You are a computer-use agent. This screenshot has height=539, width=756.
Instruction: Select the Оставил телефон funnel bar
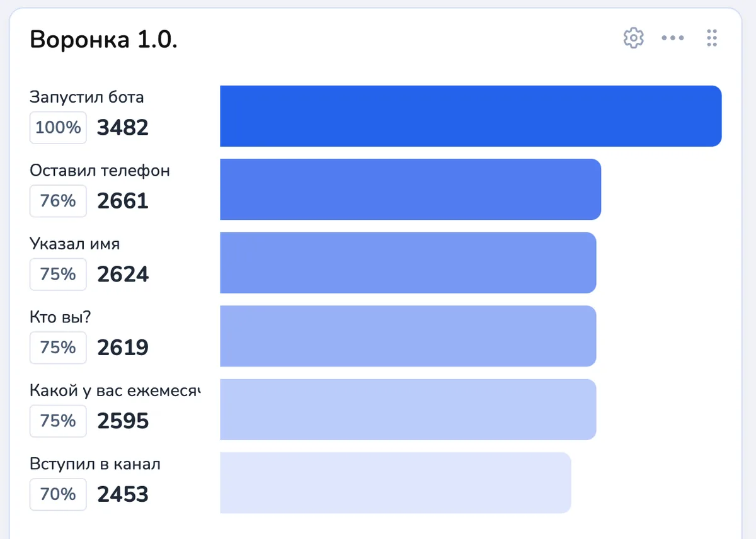tap(410, 190)
